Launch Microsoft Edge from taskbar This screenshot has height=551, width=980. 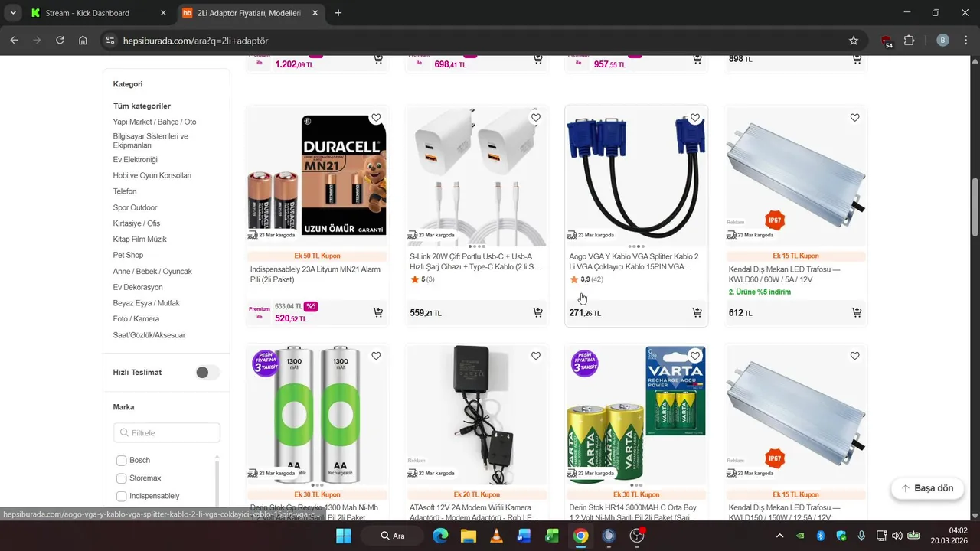(440, 536)
